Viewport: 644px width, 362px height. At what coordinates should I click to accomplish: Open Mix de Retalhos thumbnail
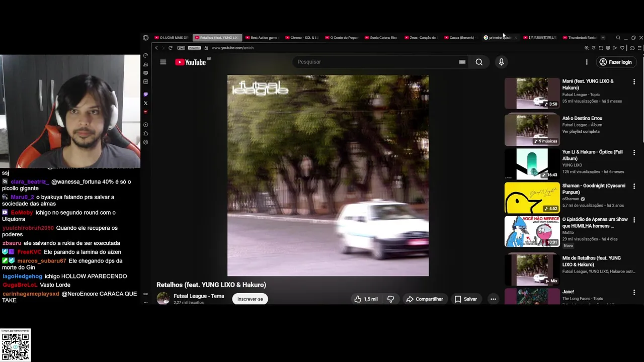pyautogui.click(x=532, y=269)
